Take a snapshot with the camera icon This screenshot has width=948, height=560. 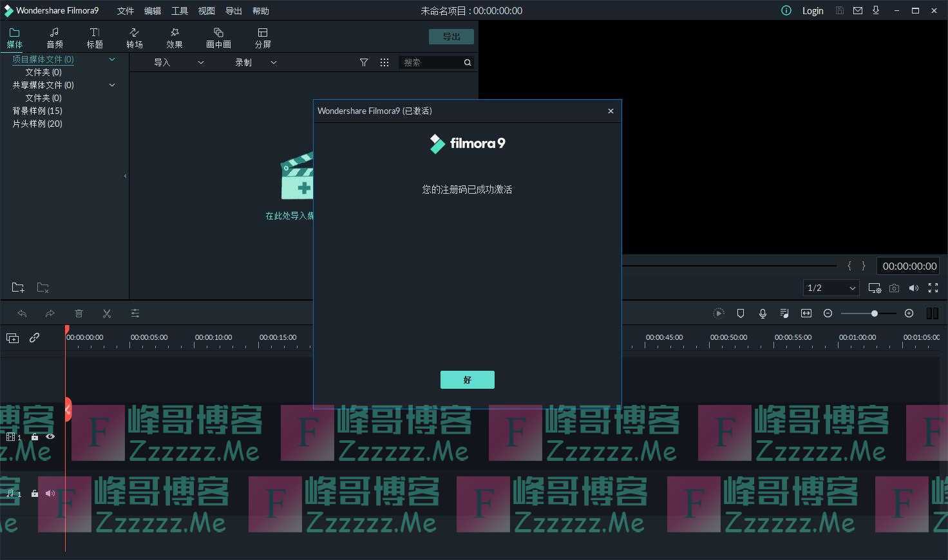(894, 288)
